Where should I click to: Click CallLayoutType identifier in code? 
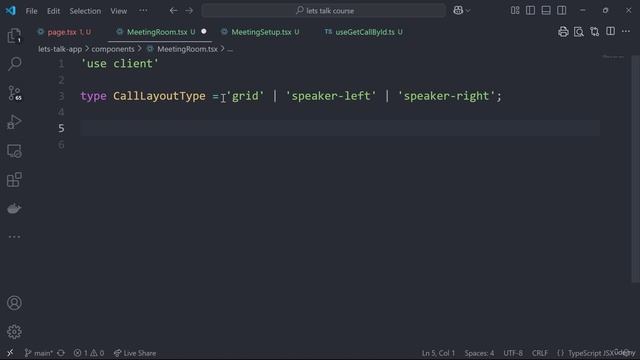159,96
